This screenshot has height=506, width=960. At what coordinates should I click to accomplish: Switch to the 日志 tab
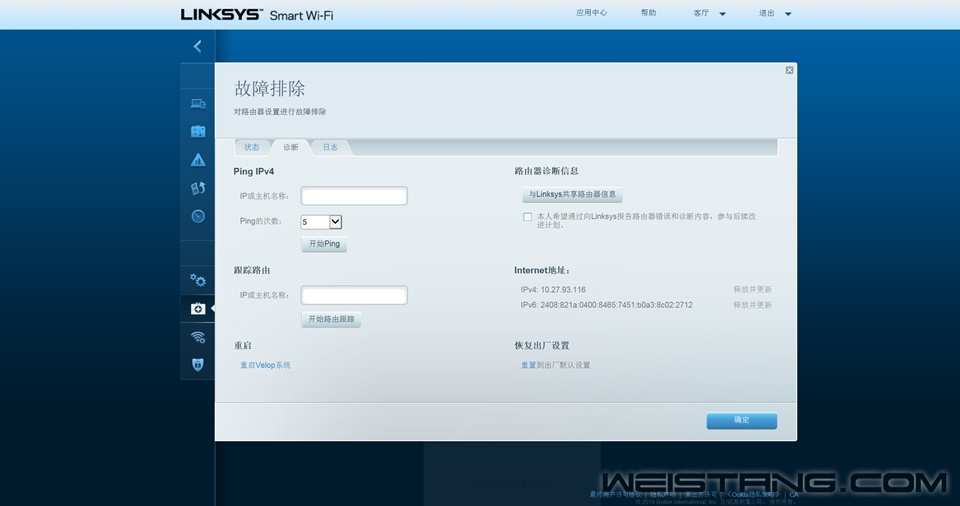330,147
